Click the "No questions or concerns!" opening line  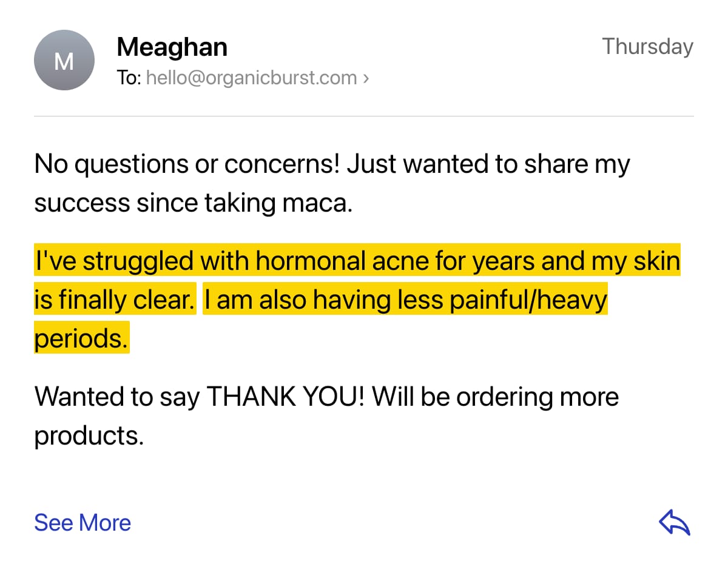click(x=187, y=164)
